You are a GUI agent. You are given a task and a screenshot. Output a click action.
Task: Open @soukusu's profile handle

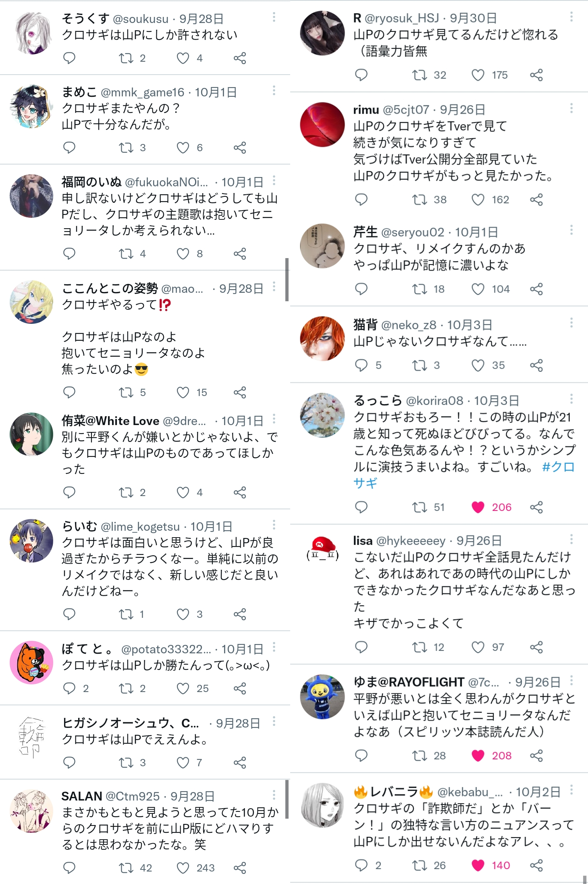(141, 19)
